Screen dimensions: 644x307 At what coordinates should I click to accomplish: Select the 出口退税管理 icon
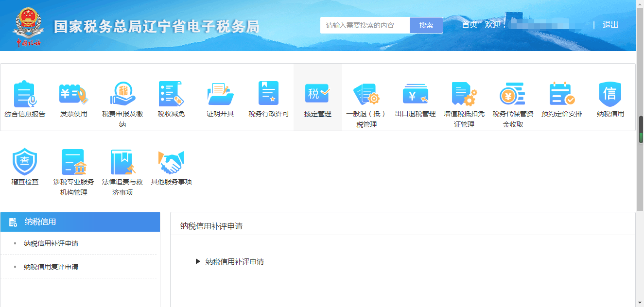[415, 94]
